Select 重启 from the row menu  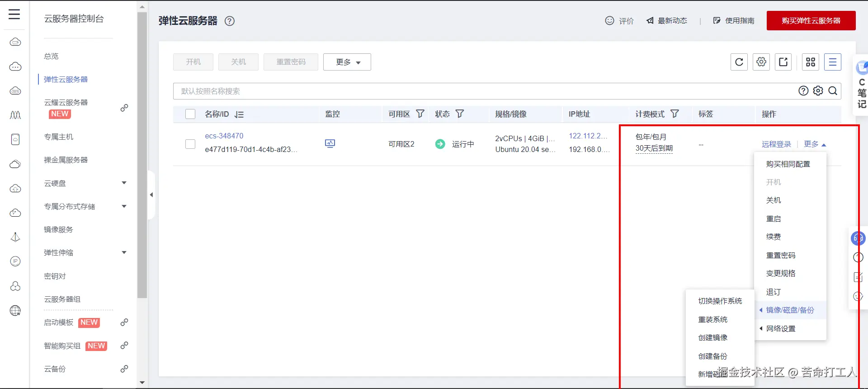pyautogui.click(x=774, y=219)
